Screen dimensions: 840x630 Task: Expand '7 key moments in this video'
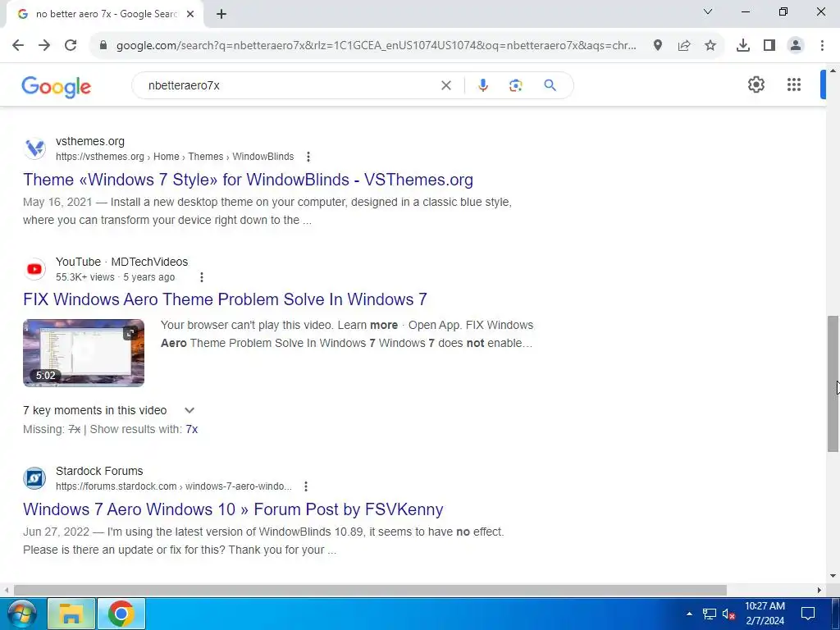pyautogui.click(x=189, y=410)
